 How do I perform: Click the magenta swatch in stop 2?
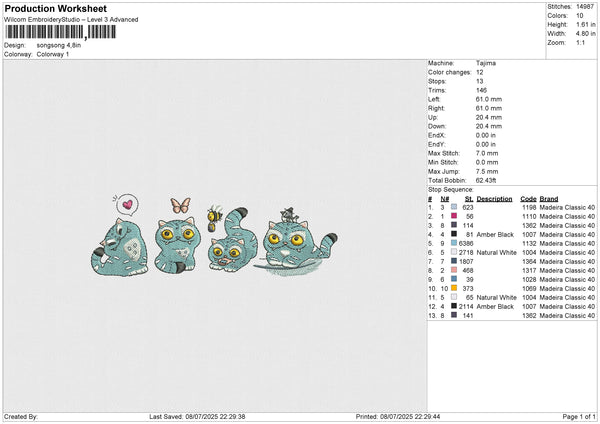pyautogui.click(x=455, y=216)
